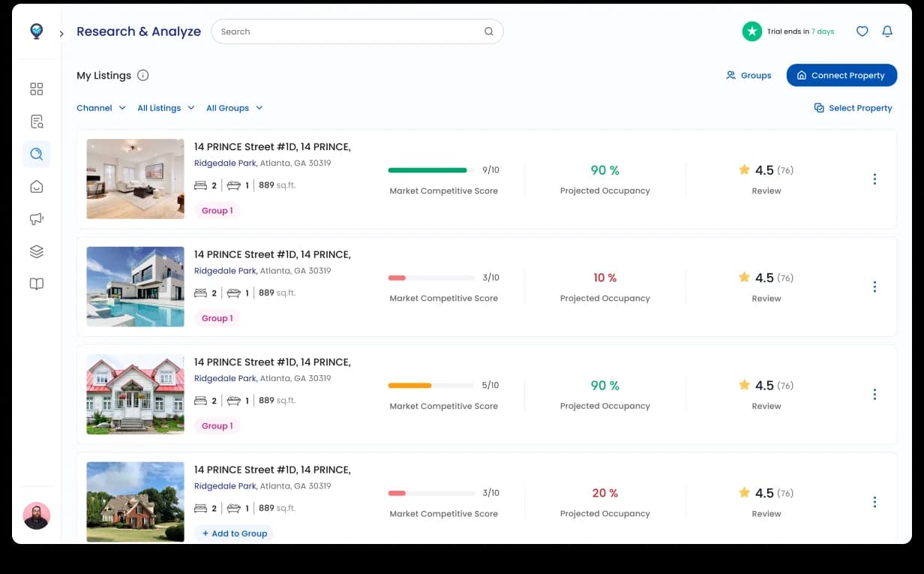Open the stacked layers icon in sidebar

tap(37, 251)
